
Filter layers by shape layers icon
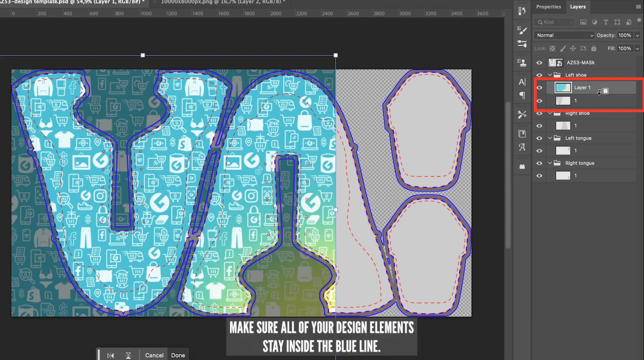pyautogui.click(x=617, y=22)
